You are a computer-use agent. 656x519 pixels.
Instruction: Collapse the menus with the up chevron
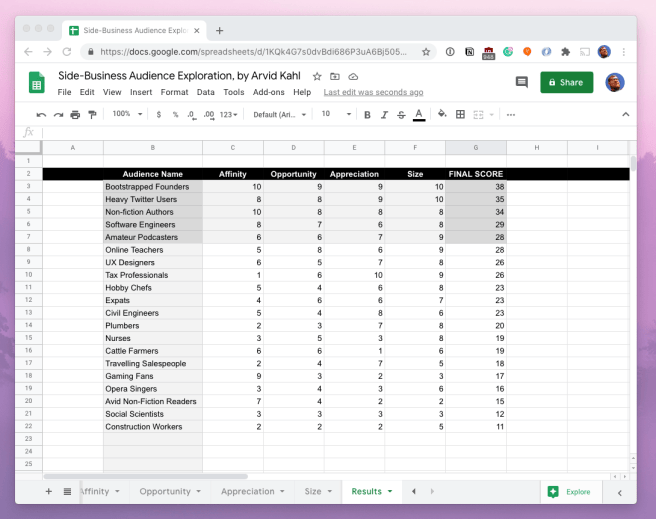coord(625,114)
